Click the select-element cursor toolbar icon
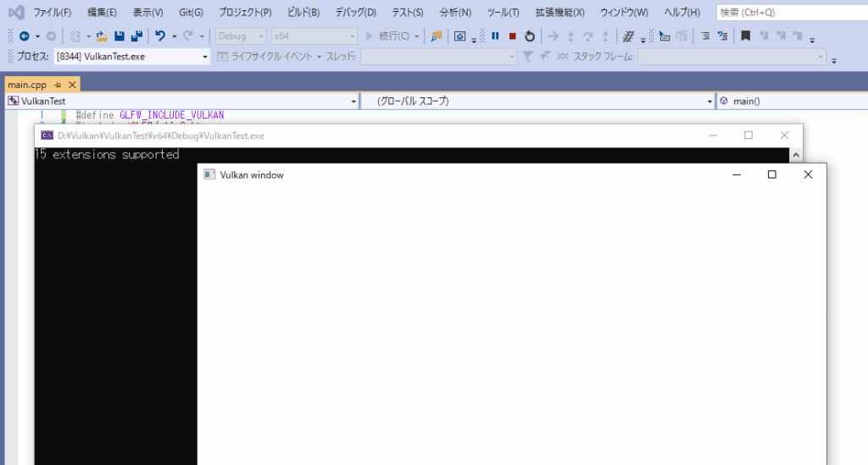This screenshot has width=868, height=465. coord(665,36)
